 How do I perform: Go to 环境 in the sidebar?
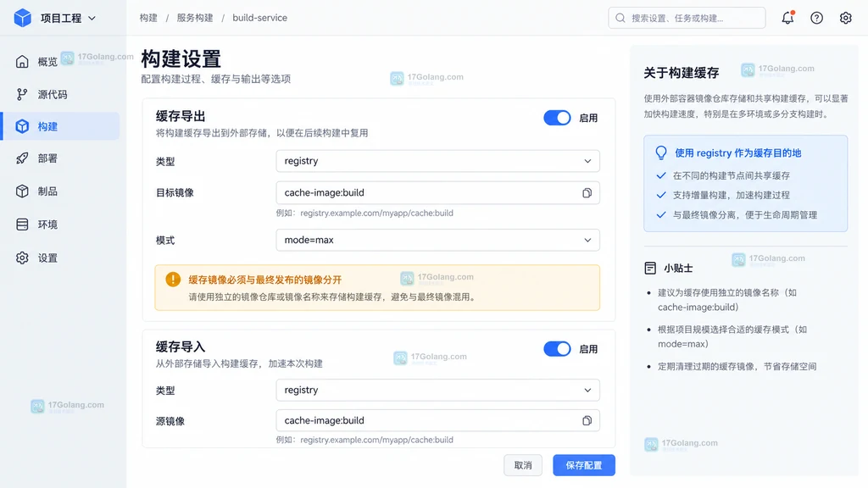point(61,225)
